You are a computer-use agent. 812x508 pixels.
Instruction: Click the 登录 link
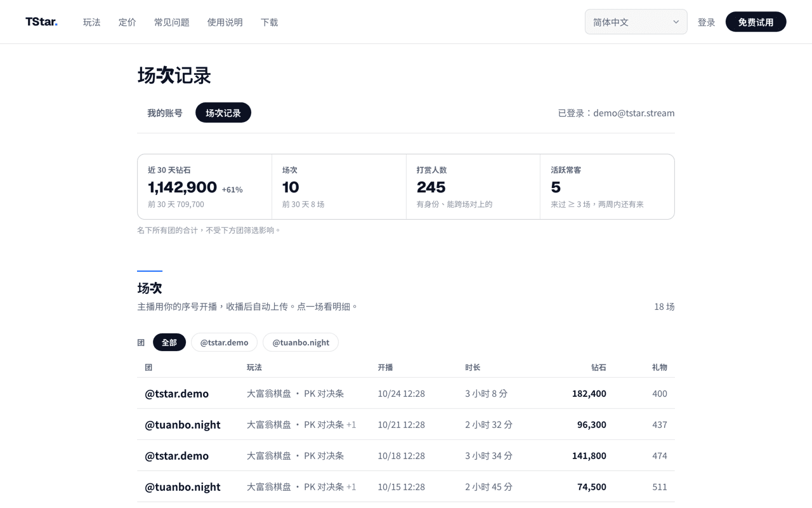[707, 22]
